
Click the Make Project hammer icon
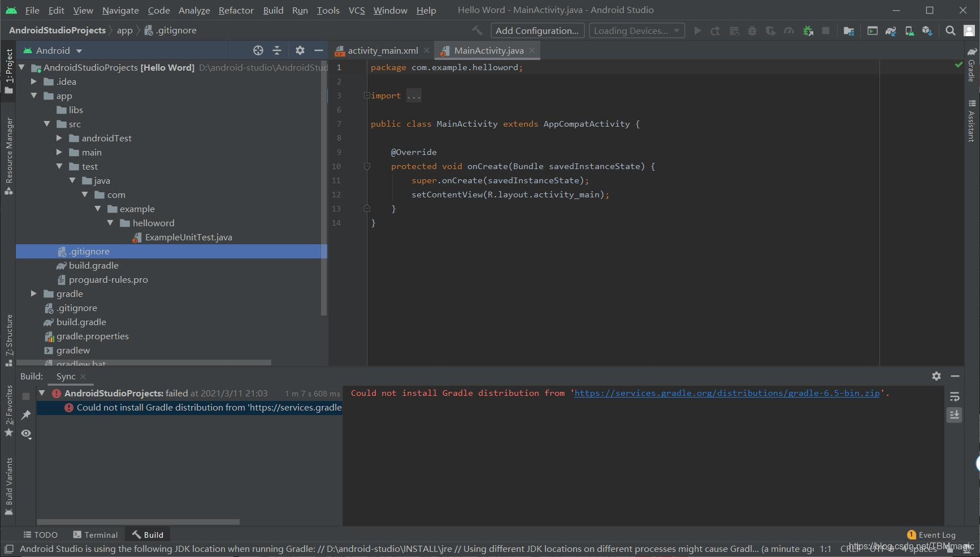478,31
